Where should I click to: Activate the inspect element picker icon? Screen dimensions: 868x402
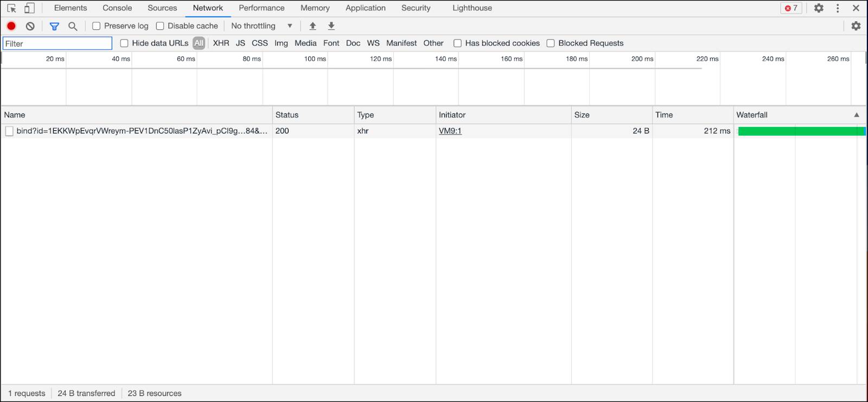coord(11,8)
